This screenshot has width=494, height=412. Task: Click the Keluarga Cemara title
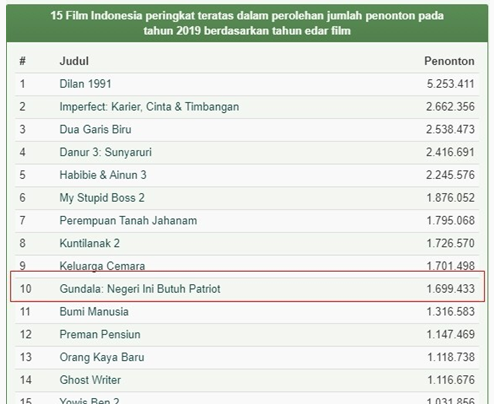pyautogui.click(x=102, y=266)
